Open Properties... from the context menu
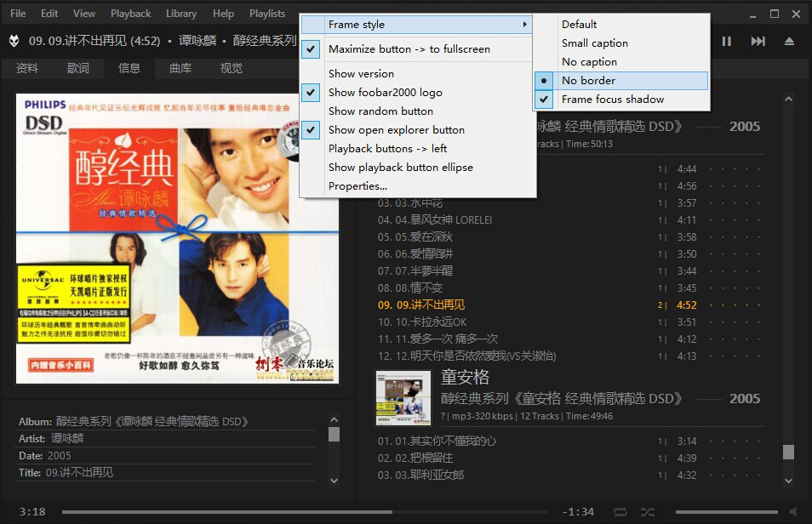 pyautogui.click(x=417, y=186)
